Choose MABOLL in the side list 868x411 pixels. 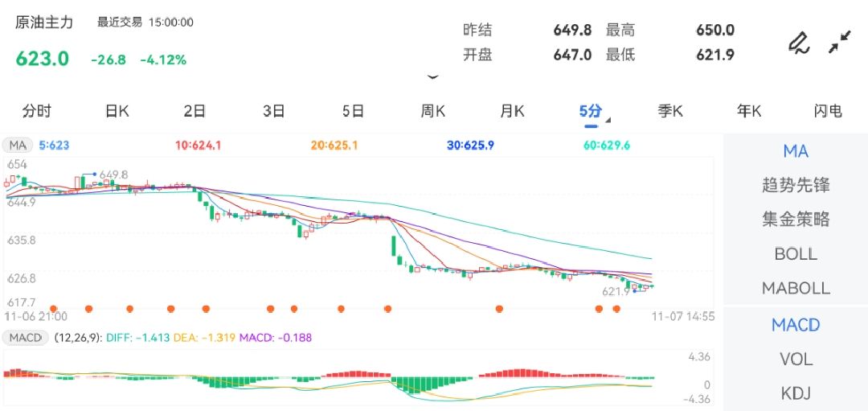(796, 288)
